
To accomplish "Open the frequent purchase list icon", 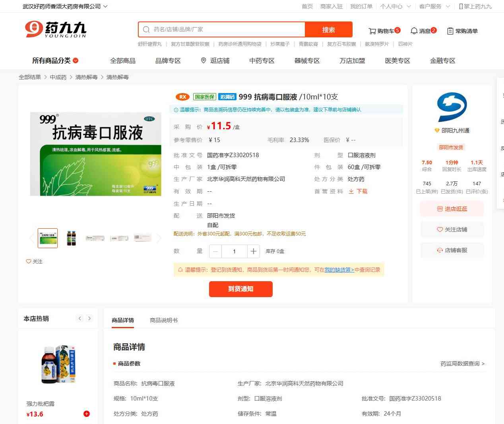I will 450,31.
